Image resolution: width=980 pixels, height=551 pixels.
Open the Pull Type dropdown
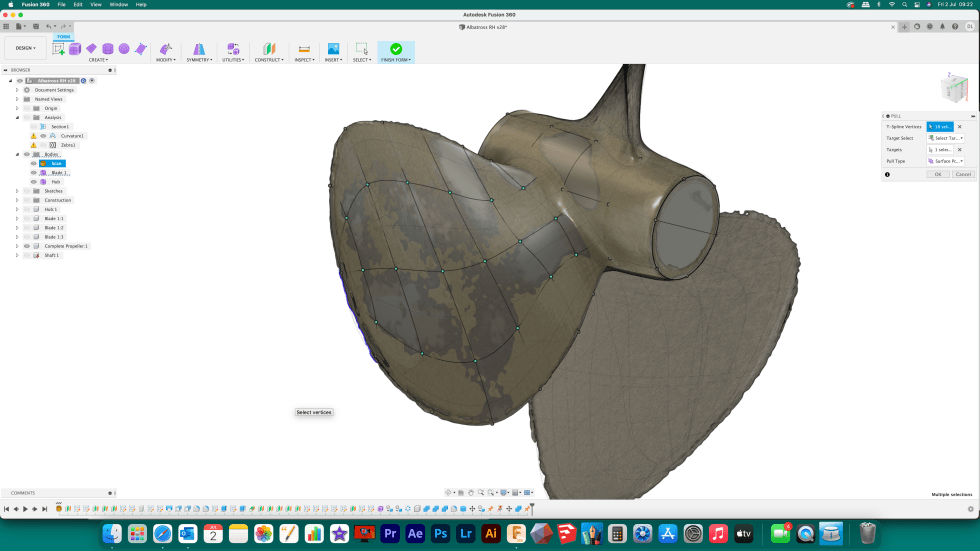coord(945,161)
